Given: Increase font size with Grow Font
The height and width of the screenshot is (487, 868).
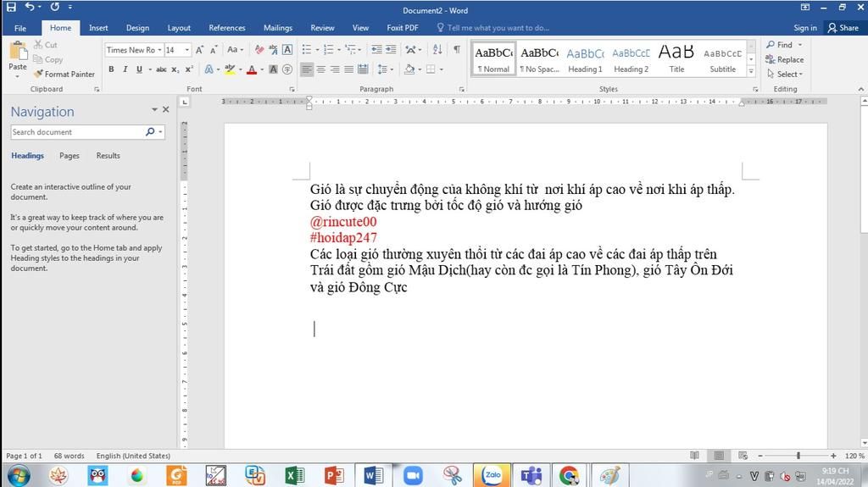Looking at the screenshot, I should 199,50.
